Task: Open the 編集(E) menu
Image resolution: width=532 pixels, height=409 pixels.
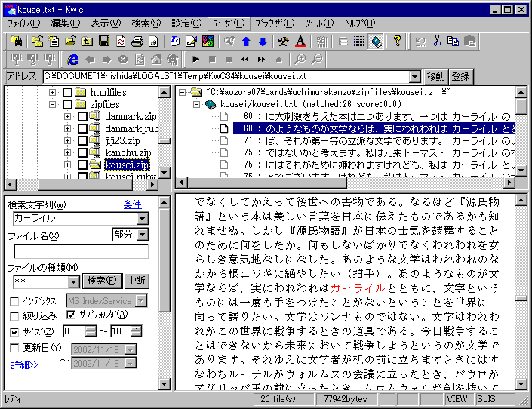Action: coord(65,23)
